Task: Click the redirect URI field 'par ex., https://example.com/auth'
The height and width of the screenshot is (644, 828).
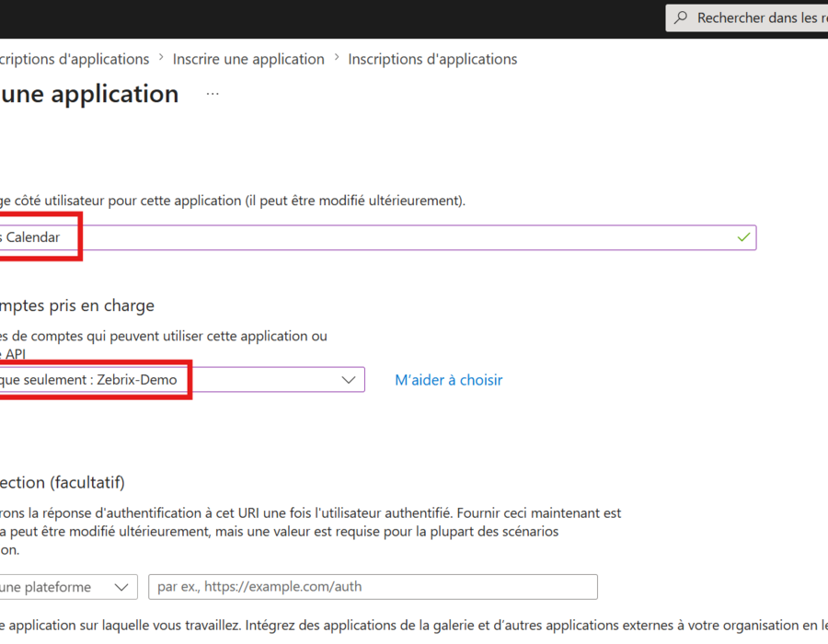Action: [x=373, y=587]
